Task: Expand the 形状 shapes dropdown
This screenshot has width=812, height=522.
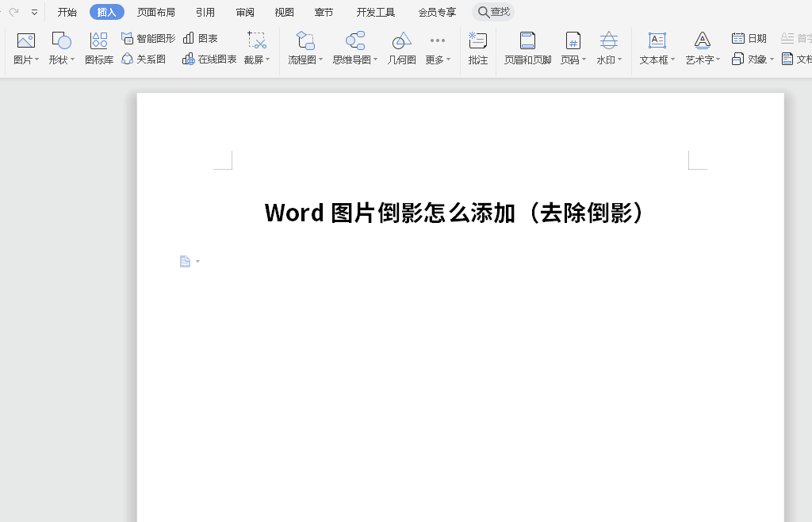Action: (x=62, y=59)
